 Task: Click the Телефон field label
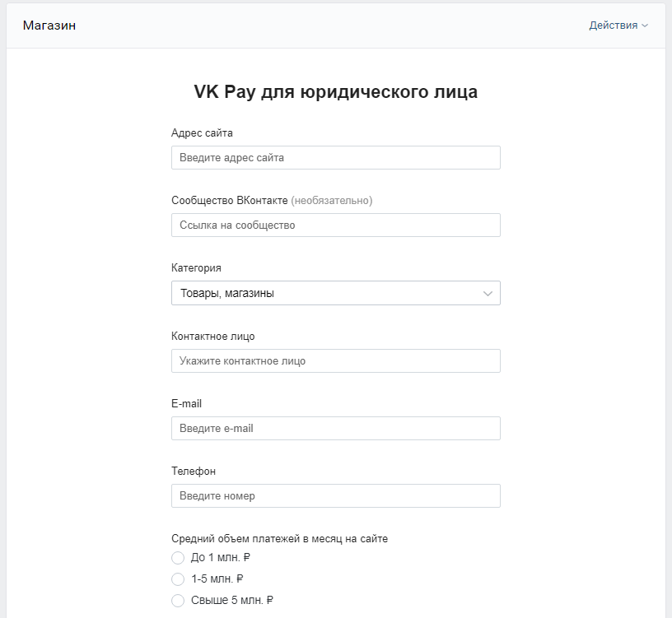pyautogui.click(x=193, y=471)
